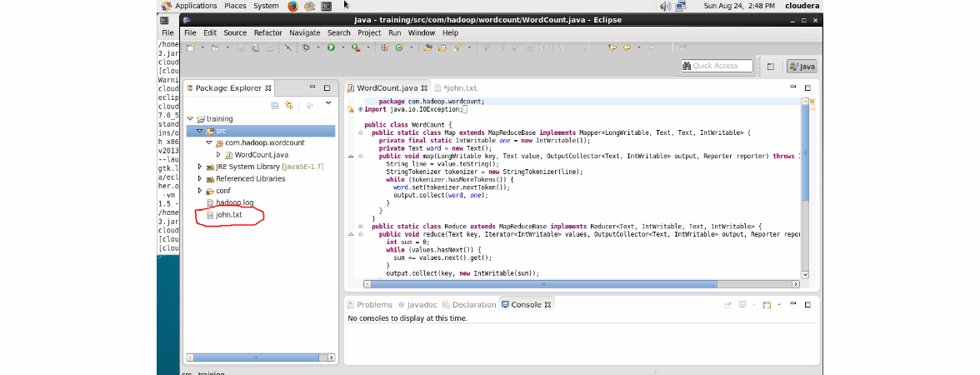
Task: Launch Firefox from the GNOME panel
Action: 293,6
